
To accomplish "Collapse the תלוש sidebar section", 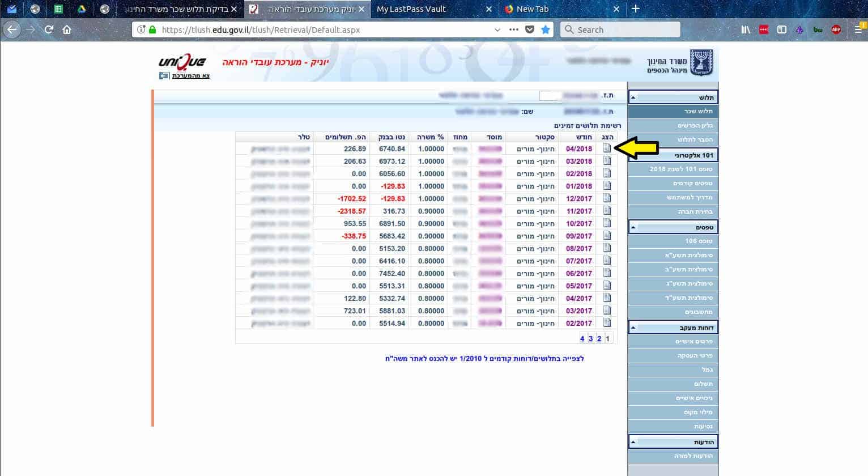I will (x=633, y=97).
